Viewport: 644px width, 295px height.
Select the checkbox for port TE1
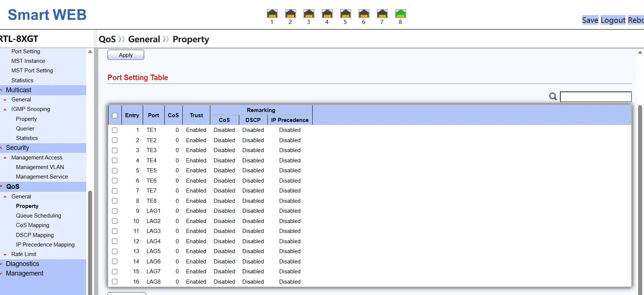tap(115, 130)
